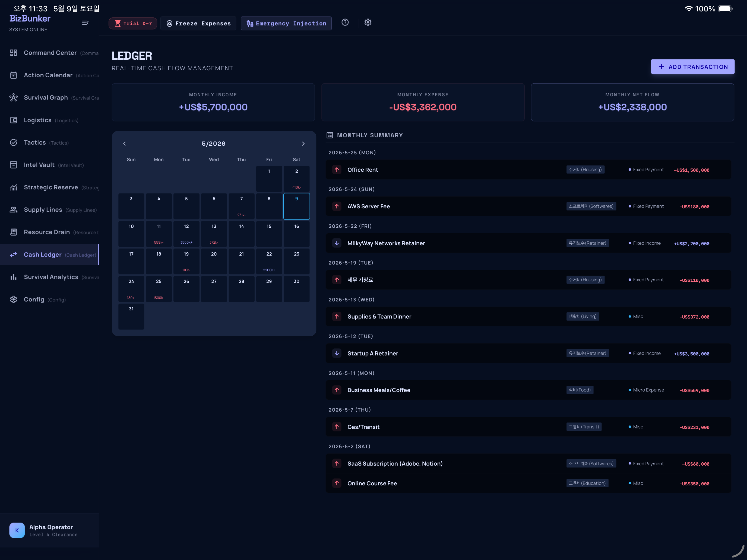The image size is (747, 560).
Task: Click the Strategic Reserve chart icon
Action: [x=14, y=187]
